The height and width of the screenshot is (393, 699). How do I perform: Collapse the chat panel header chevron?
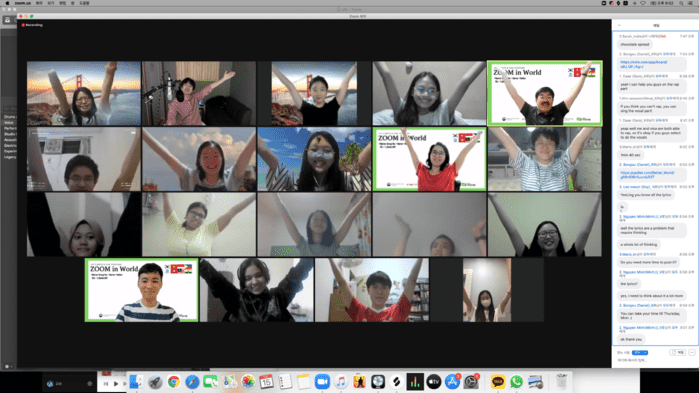click(619, 25)
